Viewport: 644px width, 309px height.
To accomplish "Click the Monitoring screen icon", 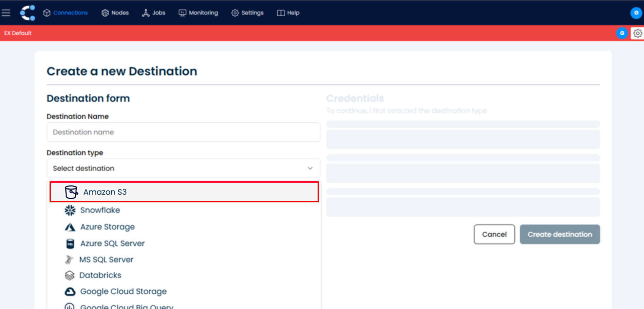I will tap(182, 13).
